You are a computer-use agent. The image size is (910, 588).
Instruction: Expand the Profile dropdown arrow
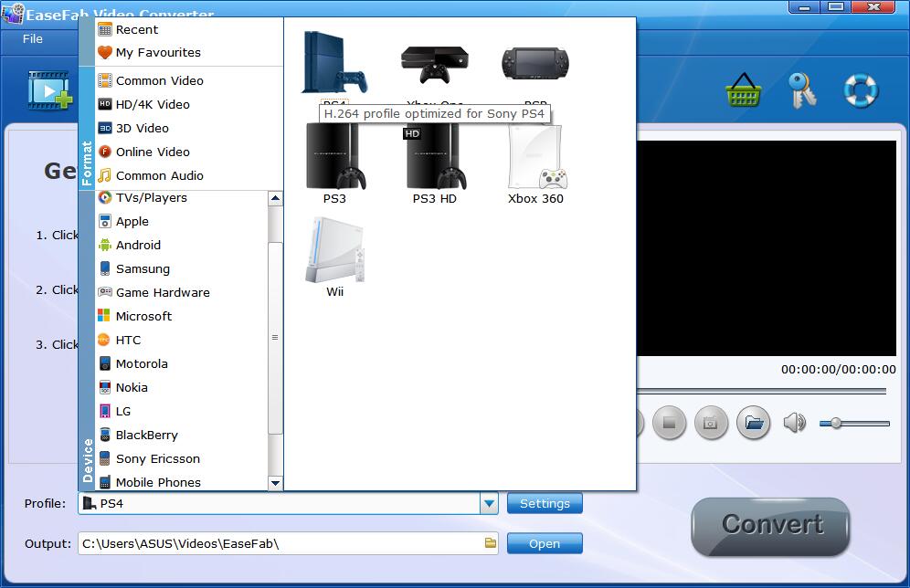click(x=489, y=503)
